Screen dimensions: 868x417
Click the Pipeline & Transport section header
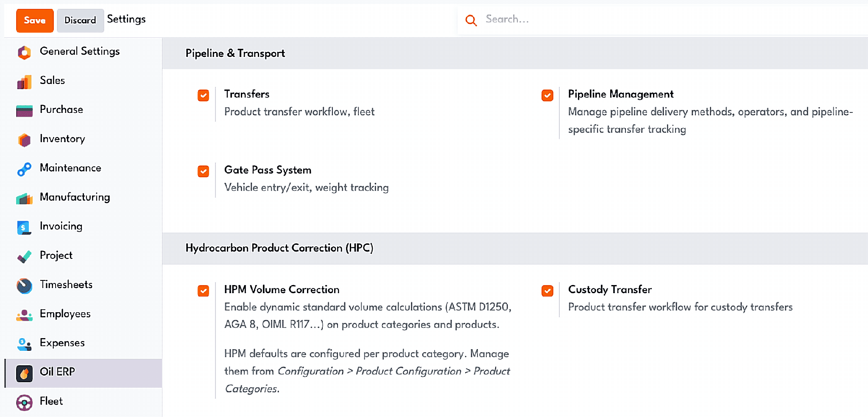click(x=235, y=53)
